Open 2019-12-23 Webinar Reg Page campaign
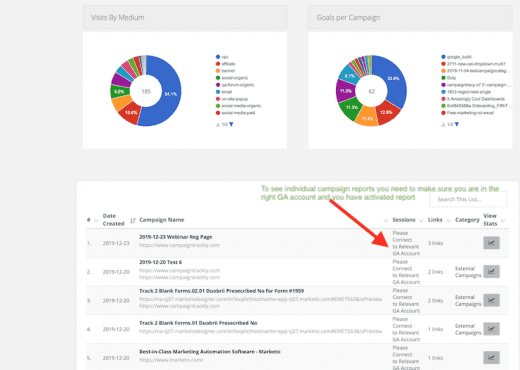The width and height of the screenshot is (520, 370). pyautogui.click(x=176, y=237)
